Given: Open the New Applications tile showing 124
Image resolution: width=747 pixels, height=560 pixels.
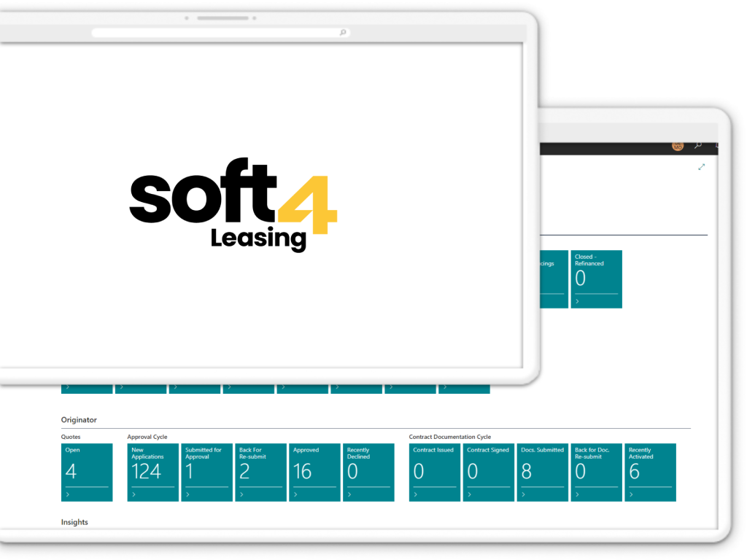Looking at the screenshot, I should (x=152, y=472).
